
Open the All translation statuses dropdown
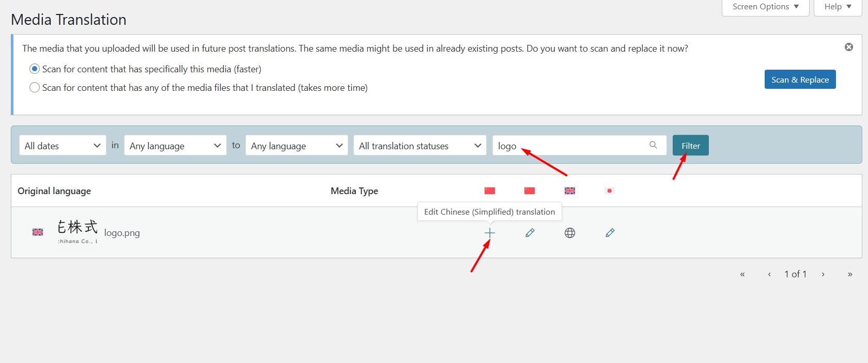pyautogui.click(x=420, y=146)
